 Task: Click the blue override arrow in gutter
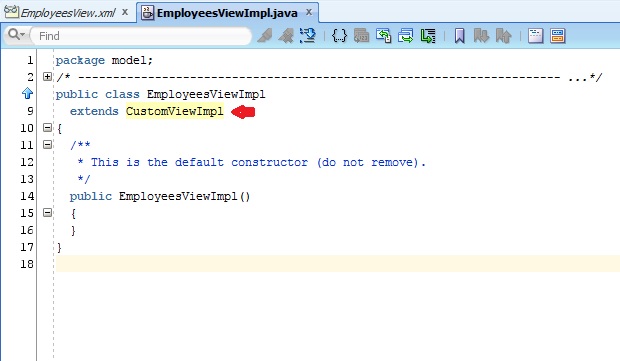27,93
